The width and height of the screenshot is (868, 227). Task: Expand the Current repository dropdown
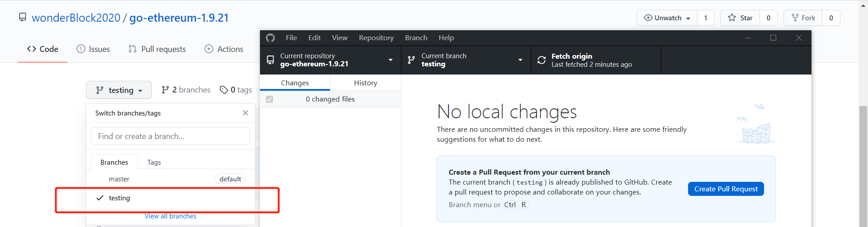tap(391, 60)
